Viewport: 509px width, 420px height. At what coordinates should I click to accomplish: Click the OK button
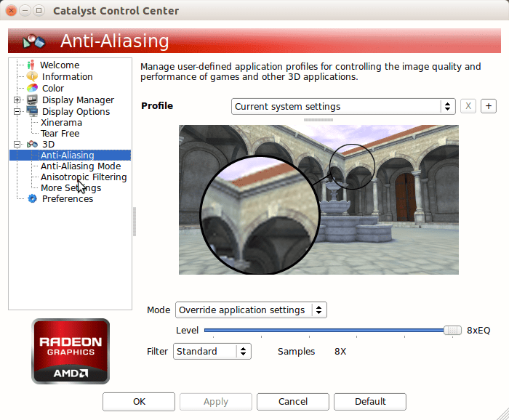(139, 402)
